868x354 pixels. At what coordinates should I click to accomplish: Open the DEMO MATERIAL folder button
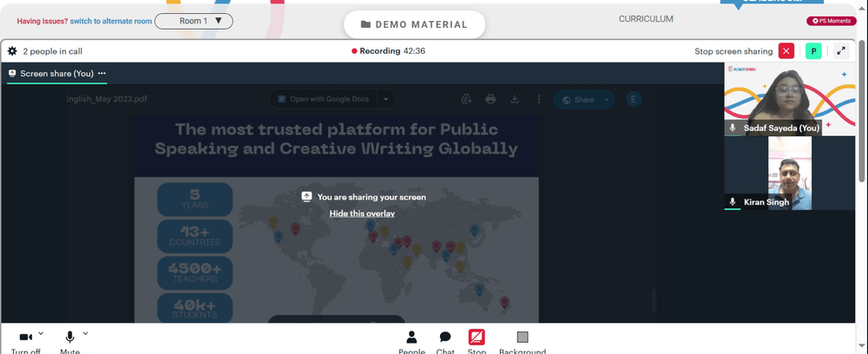tap(414, 24)
